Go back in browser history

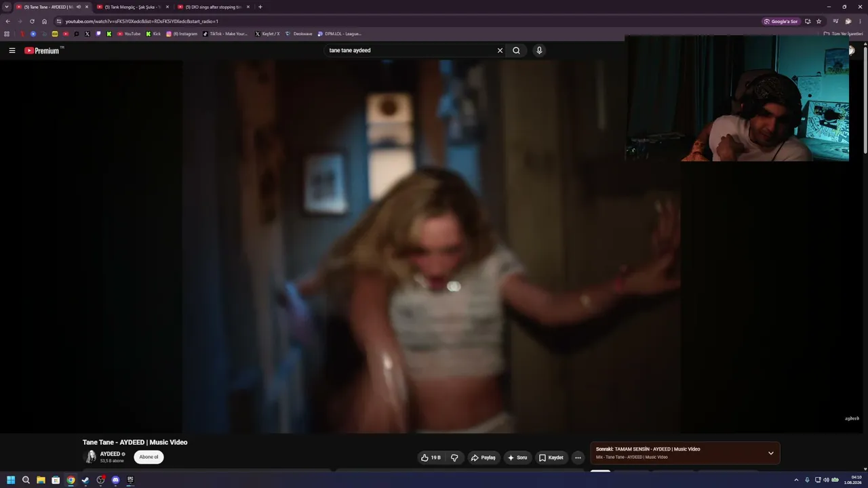(x=8, y=21)
